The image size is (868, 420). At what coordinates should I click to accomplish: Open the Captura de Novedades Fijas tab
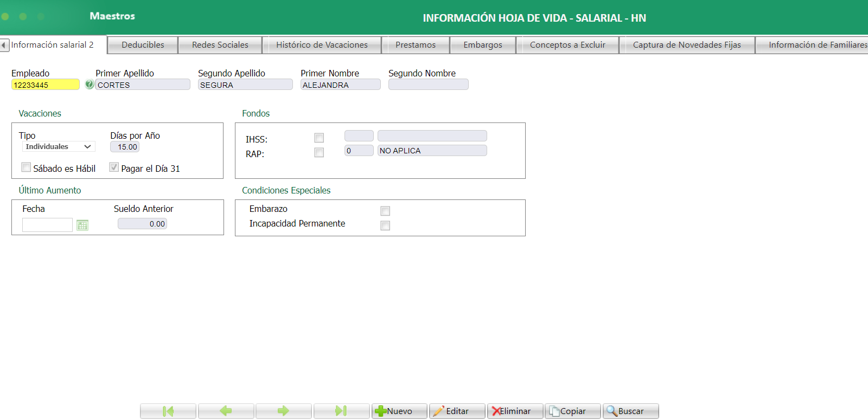(x=687, y=45)
